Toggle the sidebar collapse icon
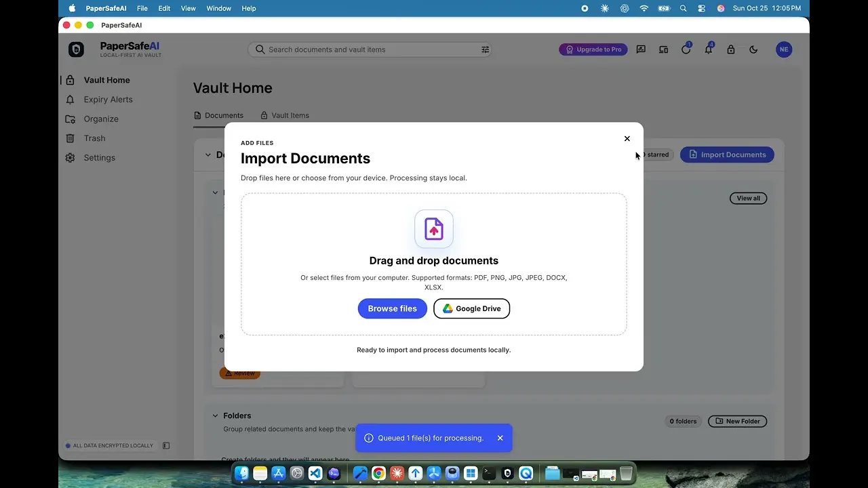Screen dimensions: 868x488 tap(166, 446)
